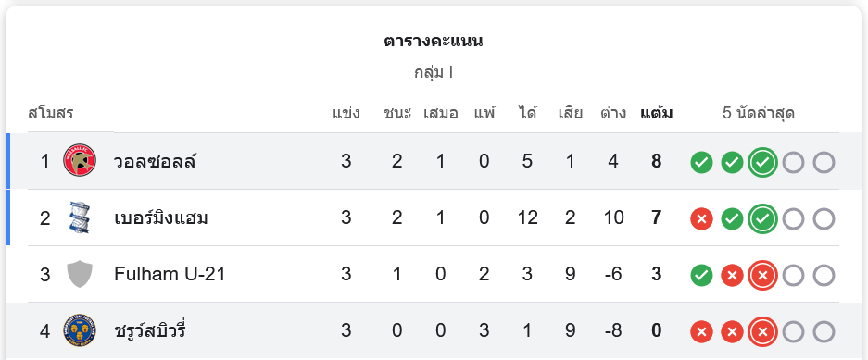Viewport: 868px width, 360px height.
Task: Click Fulham U-21's highlighted latest loss icon
Action: pos(762,276)
